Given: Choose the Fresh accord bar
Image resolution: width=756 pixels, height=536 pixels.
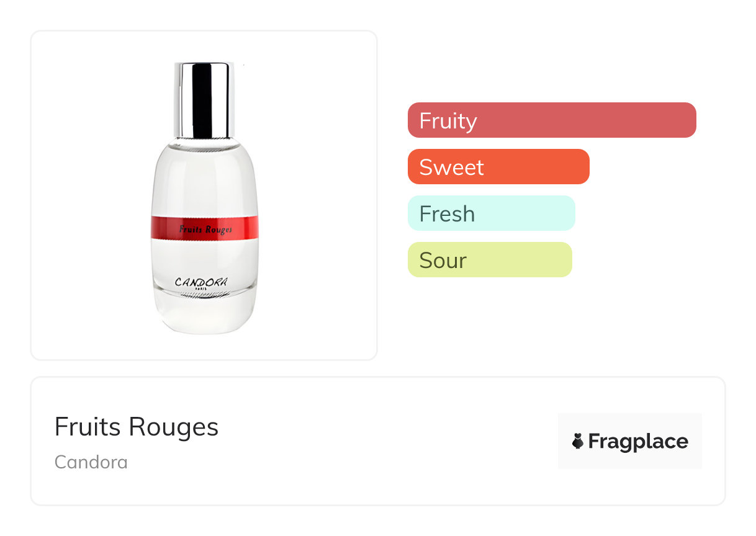Looking at the screenshot, I should coord(492,213).
